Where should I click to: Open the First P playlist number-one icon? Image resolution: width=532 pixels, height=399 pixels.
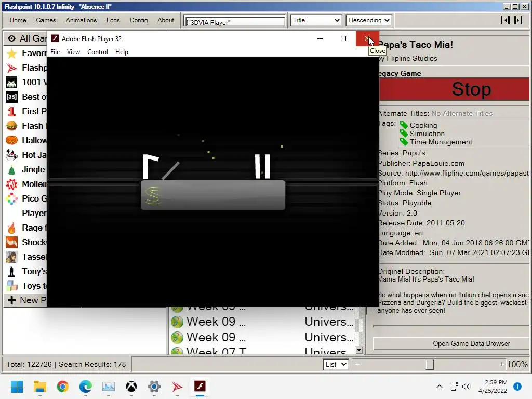point(11,111)
